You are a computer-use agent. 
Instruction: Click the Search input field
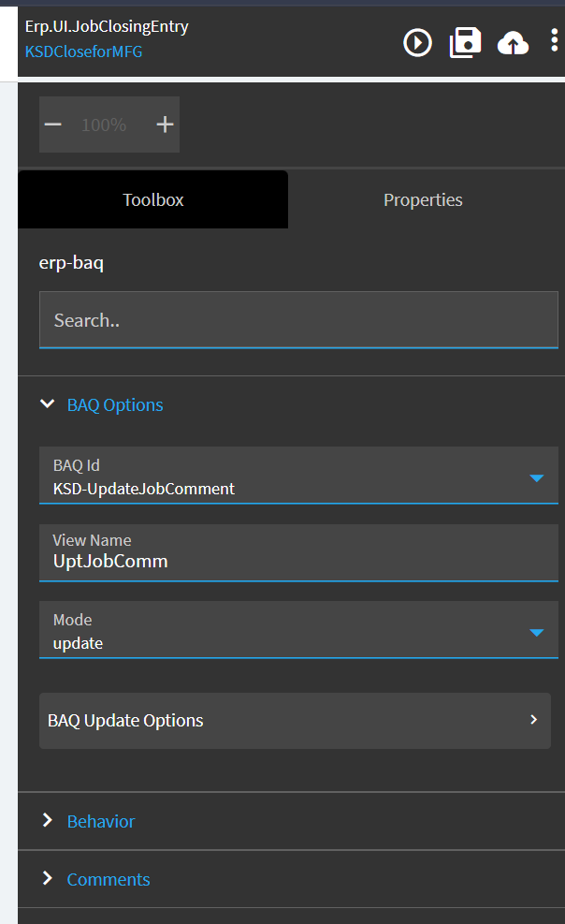(x=298, y=320)
